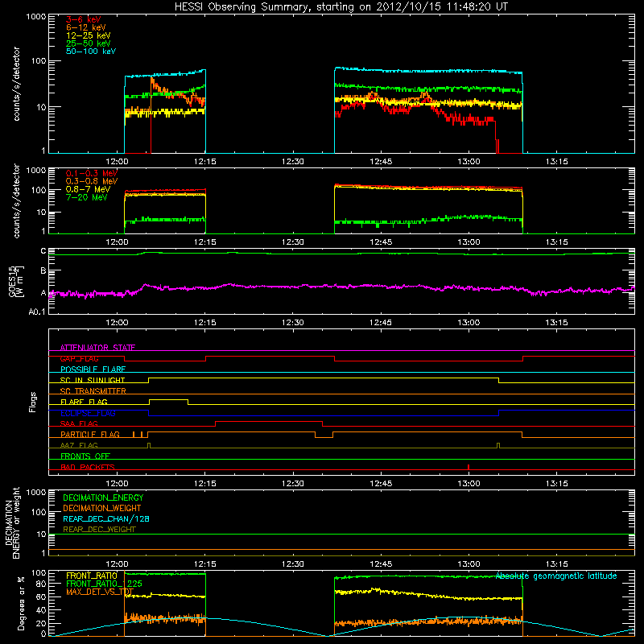
Task: Click the REAR_DEC_CHAN/128 legend label
Action: click(x=106, y=518)
